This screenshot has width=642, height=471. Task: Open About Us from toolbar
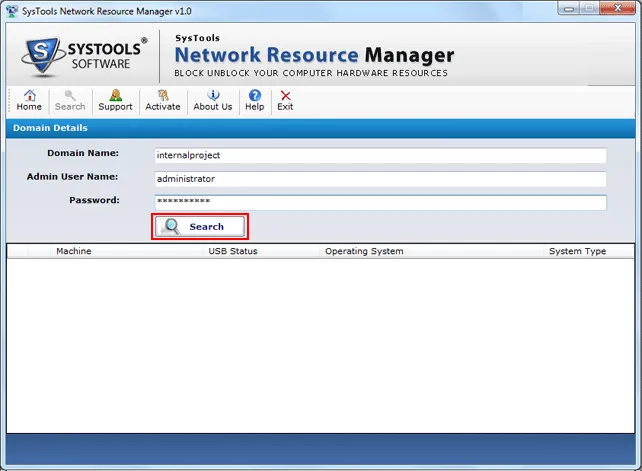(x=212, y=100)
